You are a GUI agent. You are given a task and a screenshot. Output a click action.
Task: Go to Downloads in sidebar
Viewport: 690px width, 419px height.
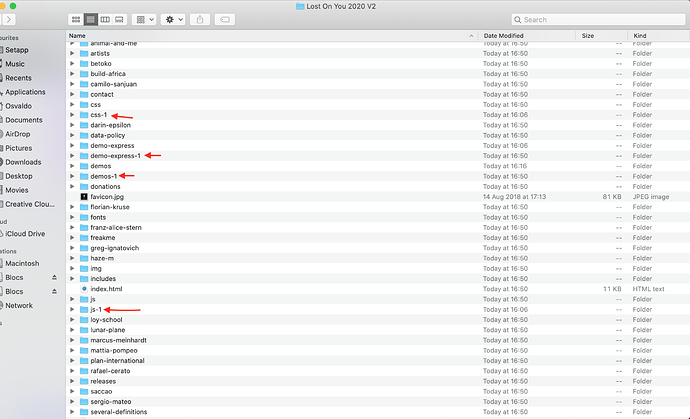coord(23,162)
